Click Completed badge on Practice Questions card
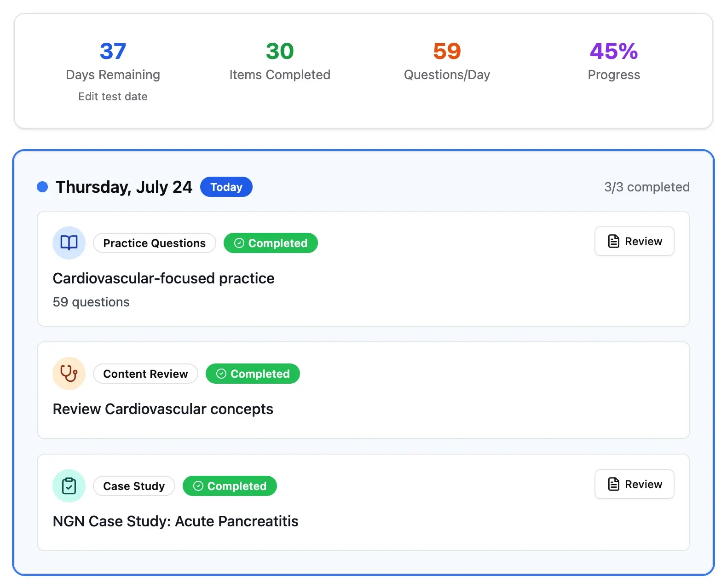This screenshot has height=588, width=727. coord(271,243)
